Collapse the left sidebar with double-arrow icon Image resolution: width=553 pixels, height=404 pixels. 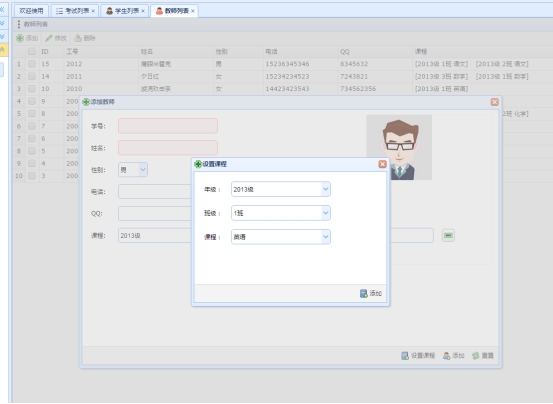2,10
